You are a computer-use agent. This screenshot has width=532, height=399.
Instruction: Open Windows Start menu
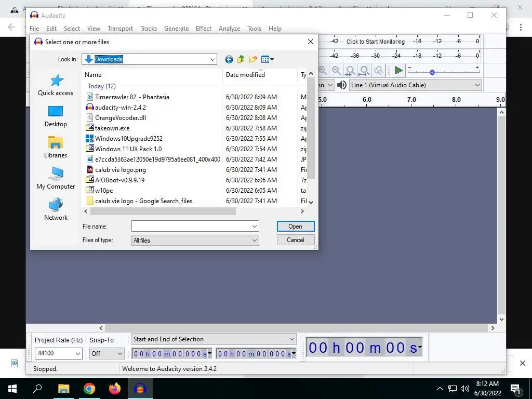(12, 389)
